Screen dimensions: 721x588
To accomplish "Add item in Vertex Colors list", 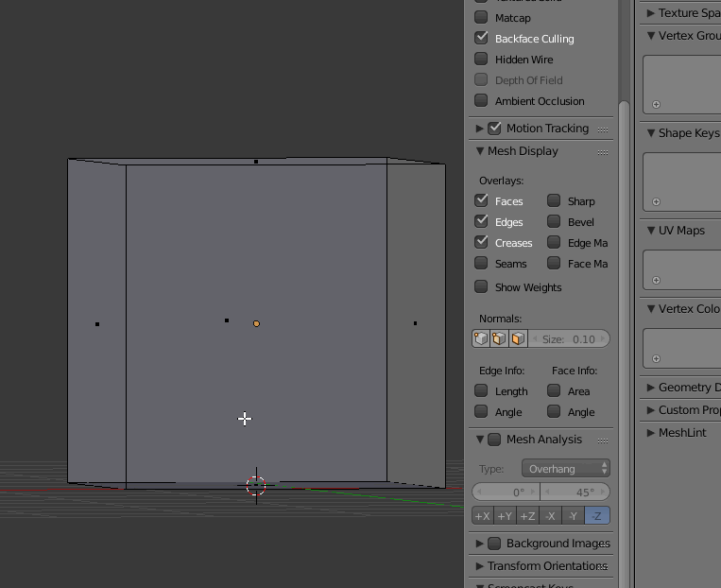I will pyautogui.click(x=656, y=358).
